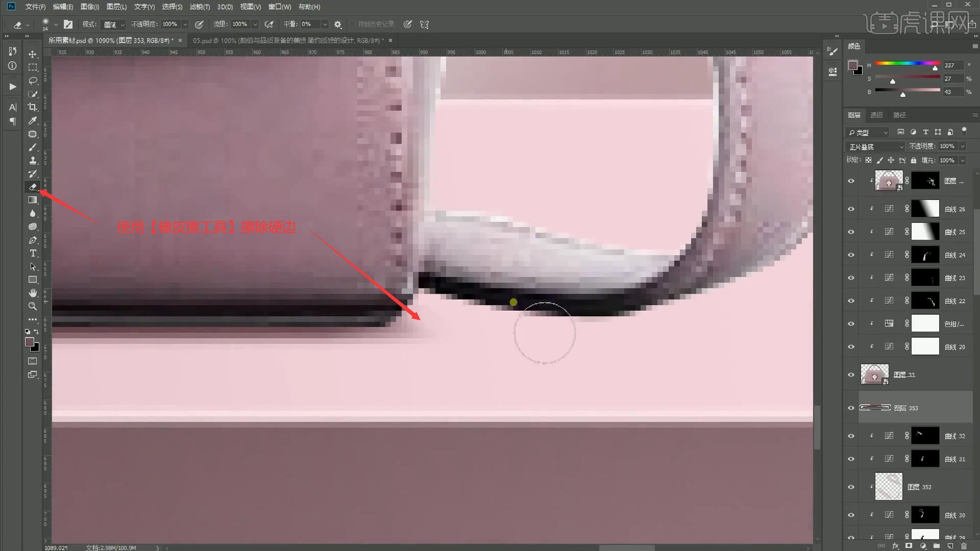
Task: Select the Eyedropper tool
Action: tap(33, 120)
